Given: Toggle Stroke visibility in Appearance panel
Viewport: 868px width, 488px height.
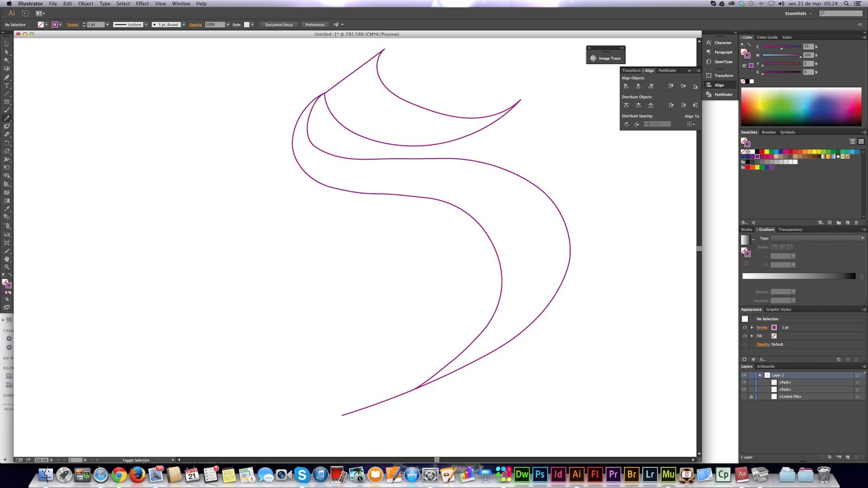Looking at the screenshot, I should pos(744,328).
